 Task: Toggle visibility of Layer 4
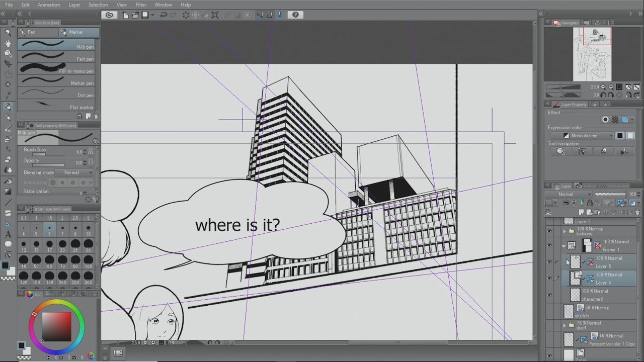(x=549, y=278)
